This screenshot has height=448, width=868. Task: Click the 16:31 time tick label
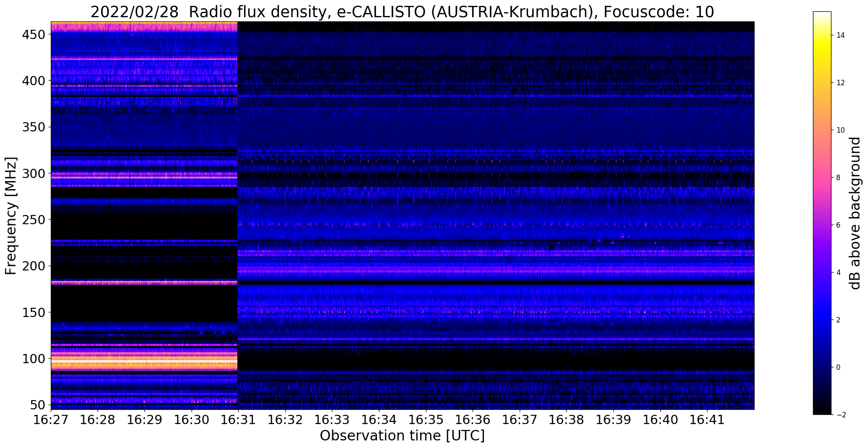[239, 419]
